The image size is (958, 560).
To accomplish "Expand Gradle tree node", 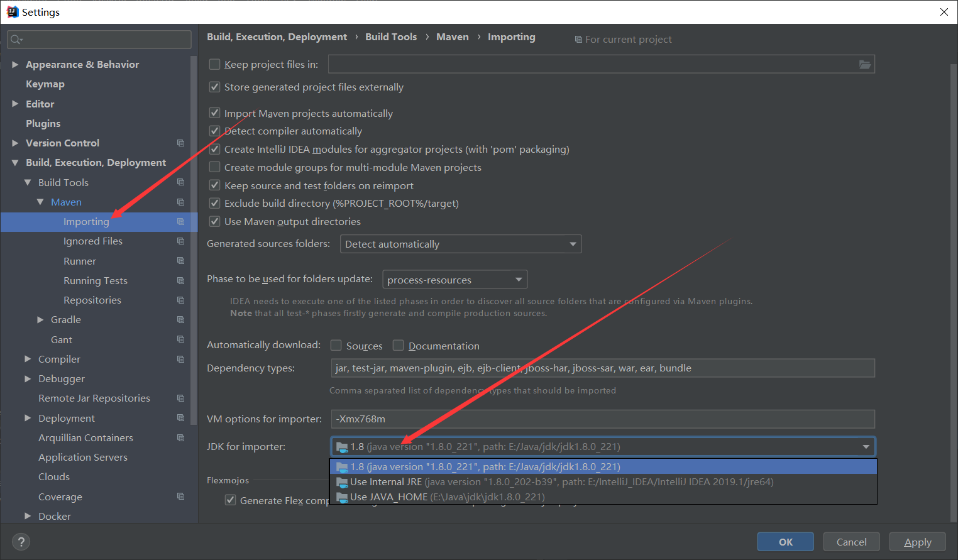I will 40,320.
